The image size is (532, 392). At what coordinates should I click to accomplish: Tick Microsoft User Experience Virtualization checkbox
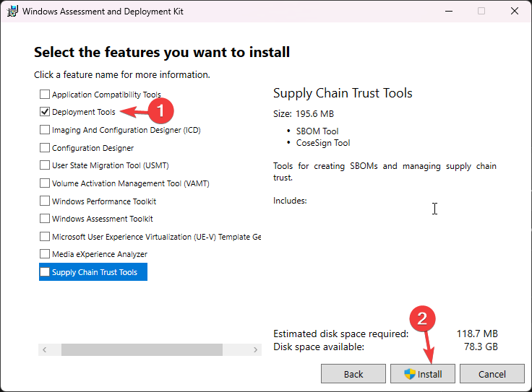[45, 237]
